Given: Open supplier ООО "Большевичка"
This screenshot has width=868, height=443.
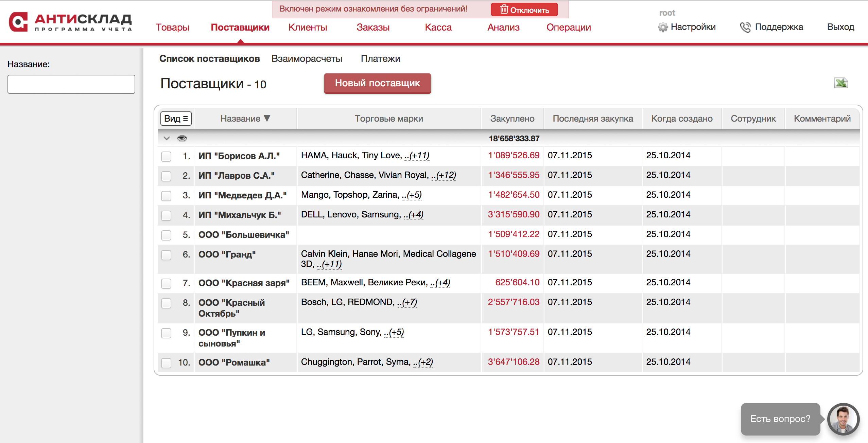Looking at the screenshot, I should 243,235.
